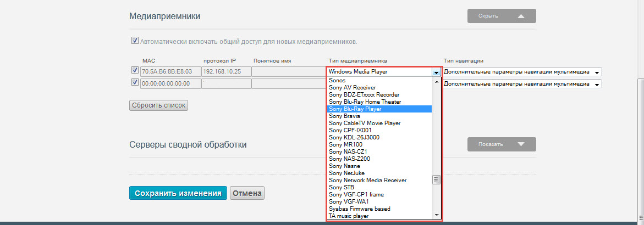Screen dimensions: 644x225
Task: Select Sony CPF-IX001 option
Action: coord(379,130)
